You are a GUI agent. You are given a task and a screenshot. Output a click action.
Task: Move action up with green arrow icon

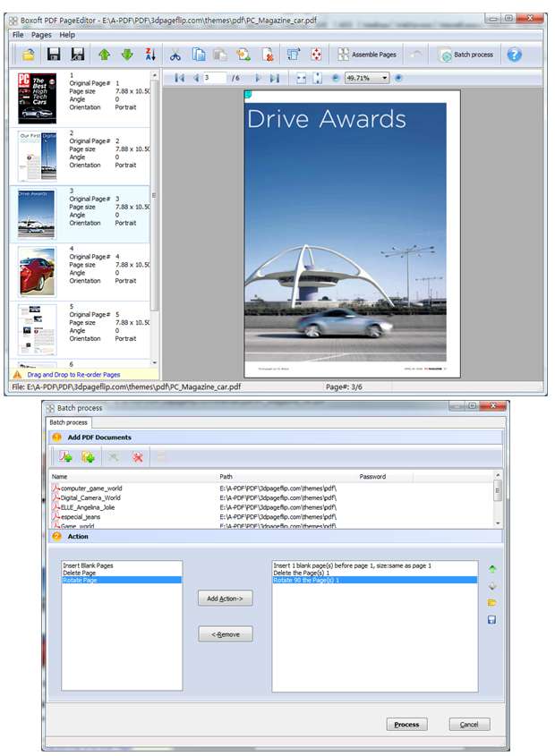(491, 569)
